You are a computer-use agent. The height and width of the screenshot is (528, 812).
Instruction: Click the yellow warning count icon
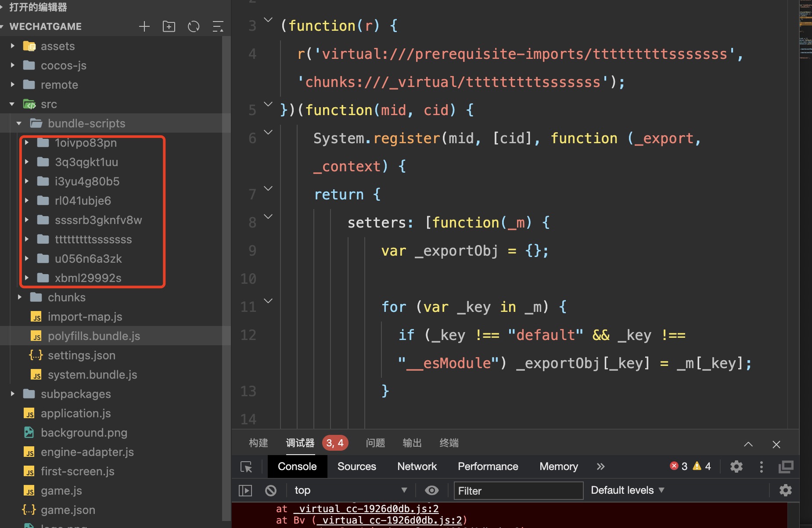(697, 466)
